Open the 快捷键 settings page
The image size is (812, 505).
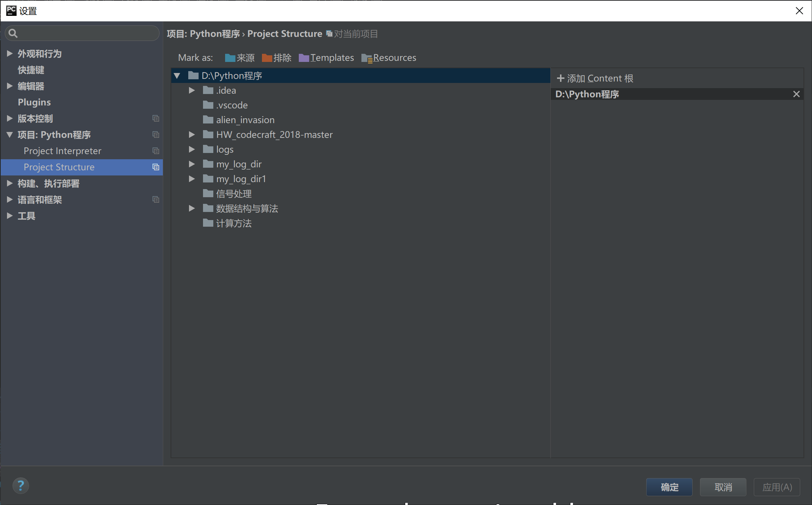click(31, 70)
